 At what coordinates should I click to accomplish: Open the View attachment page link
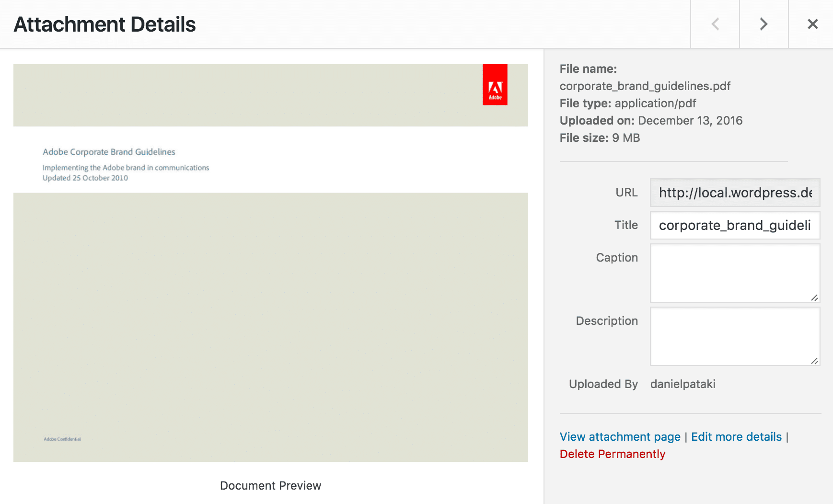pyautogui.click(x=620, y=437)
